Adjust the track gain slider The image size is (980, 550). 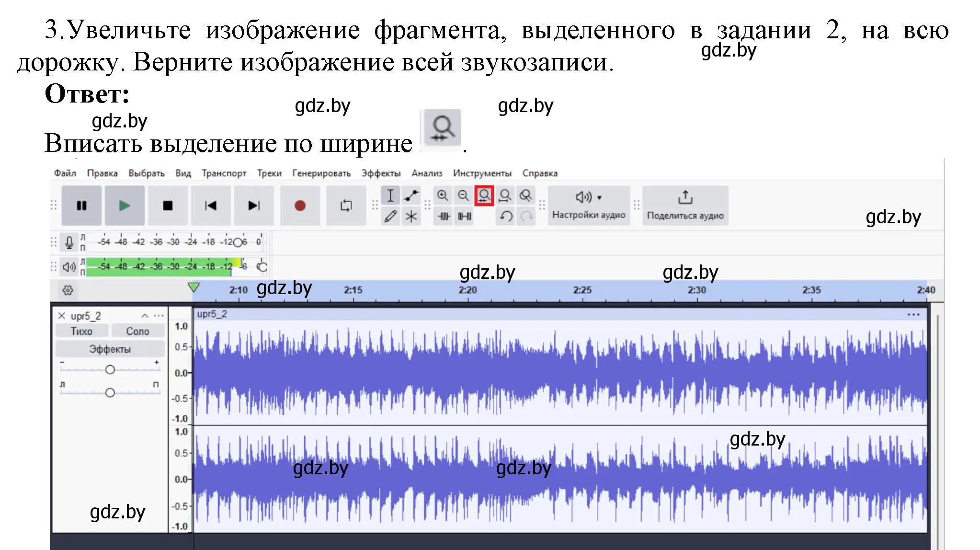click(x=110, y=369)
